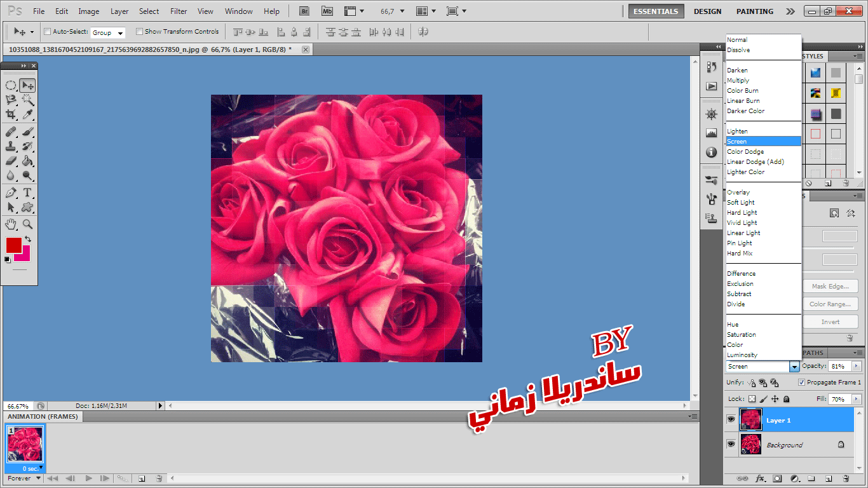Open Fill slider arrow

point(856,399)
